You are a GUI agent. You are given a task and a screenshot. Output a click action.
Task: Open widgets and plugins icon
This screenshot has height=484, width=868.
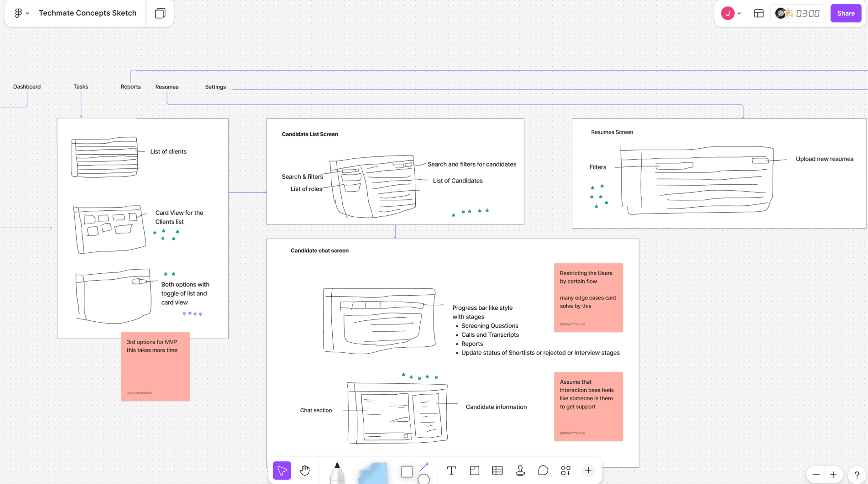tap(566, 470)
